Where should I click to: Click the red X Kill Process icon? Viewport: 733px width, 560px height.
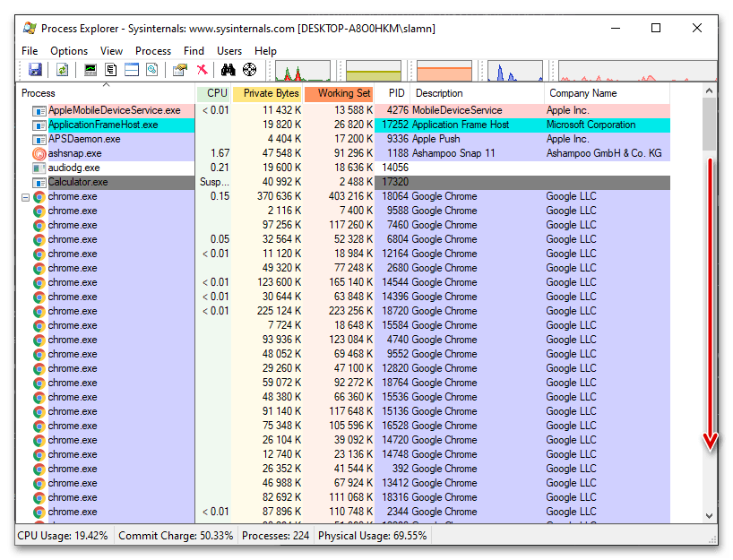pos(203,70)
